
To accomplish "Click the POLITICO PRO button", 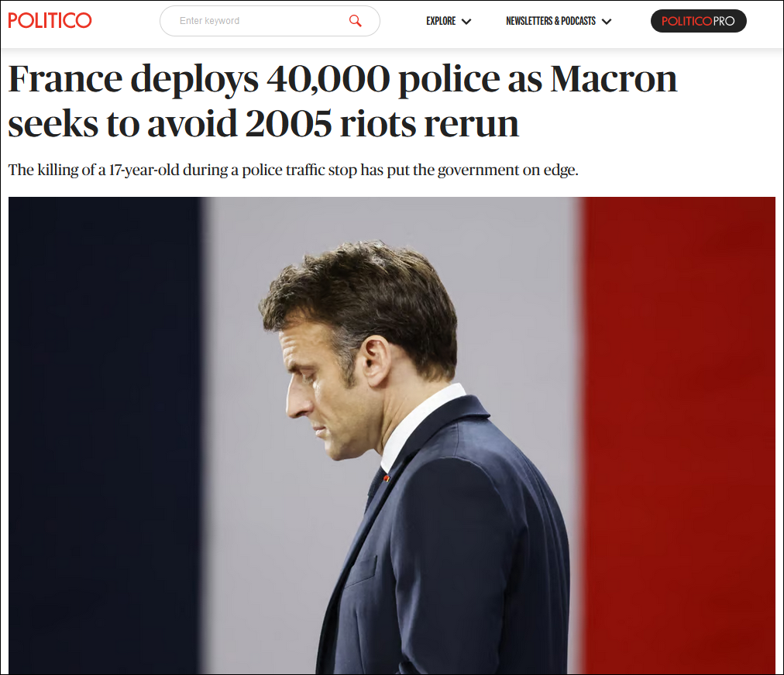I will tap(699, 21).
